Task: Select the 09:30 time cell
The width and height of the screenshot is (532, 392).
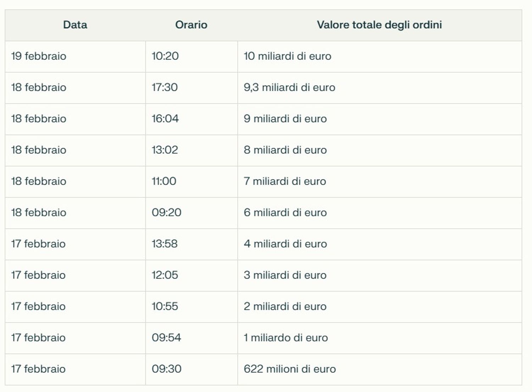Action: tap(166, 369)
